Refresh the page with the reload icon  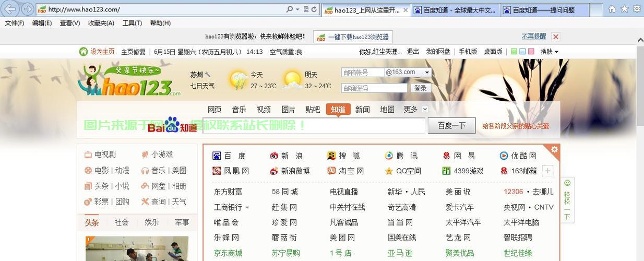point(314,9)
